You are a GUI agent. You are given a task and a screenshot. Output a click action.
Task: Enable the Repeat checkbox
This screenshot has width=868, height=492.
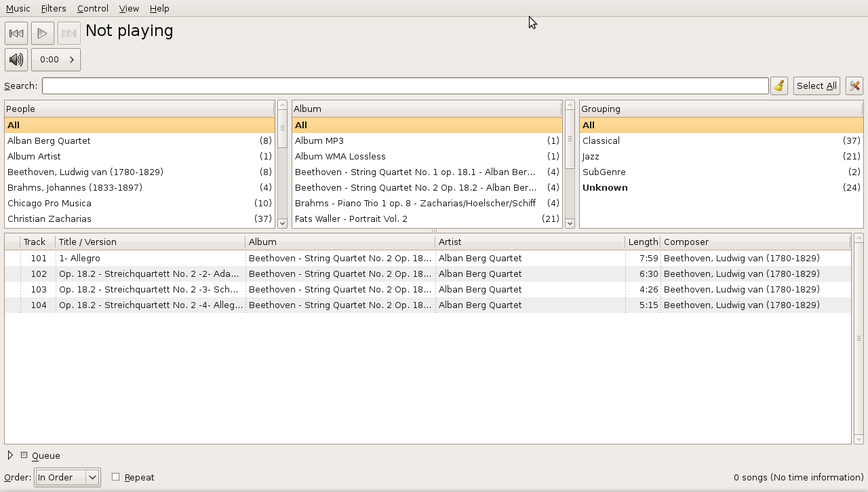116,477
